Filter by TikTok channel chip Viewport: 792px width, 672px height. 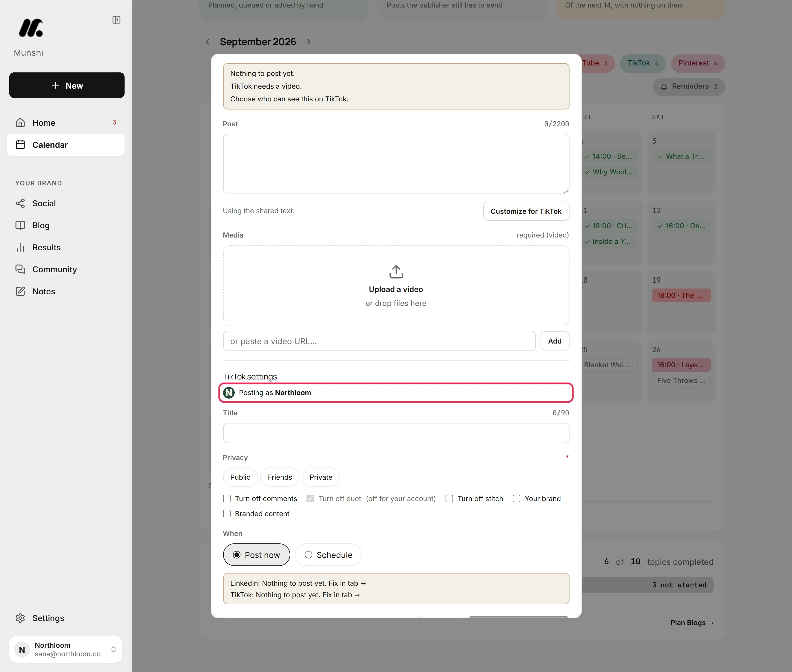(643, 63)
